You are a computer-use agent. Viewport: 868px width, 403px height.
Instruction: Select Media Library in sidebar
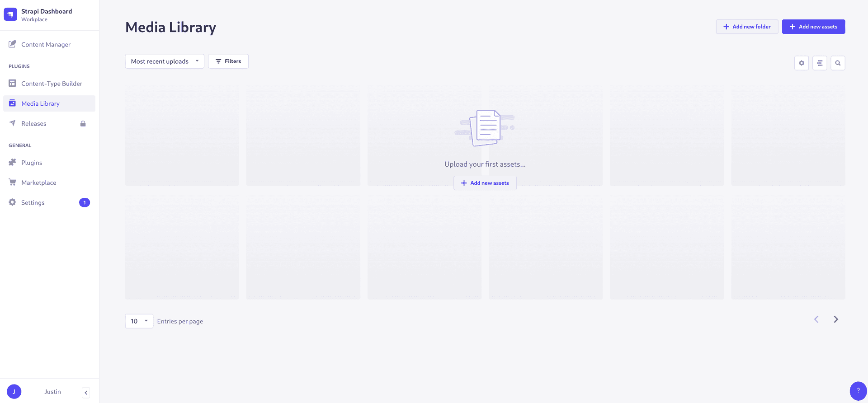tap(40, 103)
